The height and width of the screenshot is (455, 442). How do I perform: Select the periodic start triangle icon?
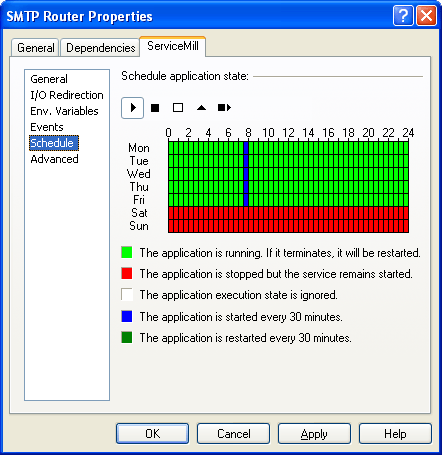tap(201, 108)
